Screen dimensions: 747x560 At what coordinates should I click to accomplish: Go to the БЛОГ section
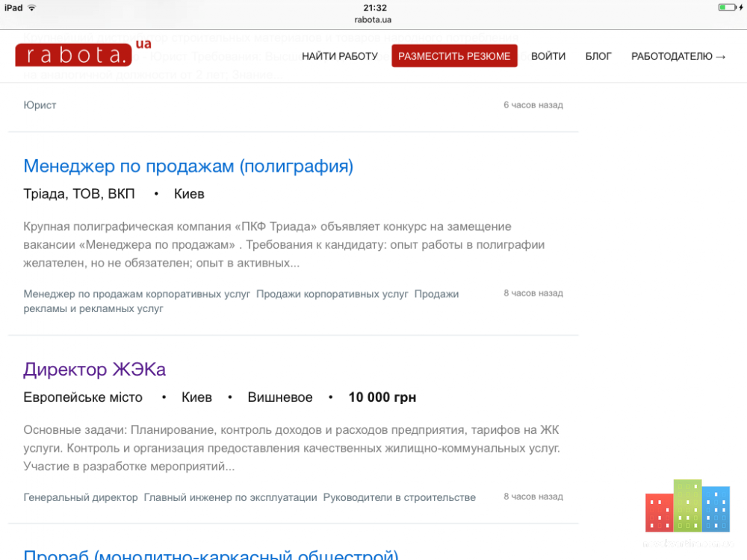[598, 56]
